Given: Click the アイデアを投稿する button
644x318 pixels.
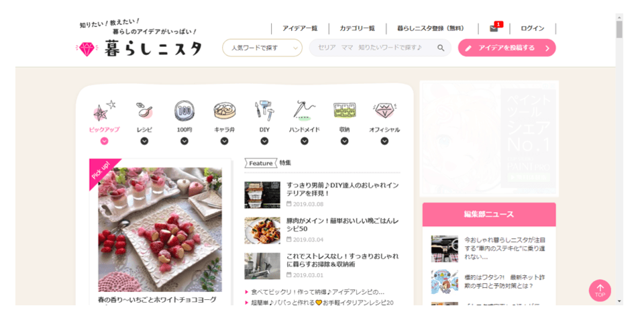Looking at the screenshot, I should (x=507, y=48).
